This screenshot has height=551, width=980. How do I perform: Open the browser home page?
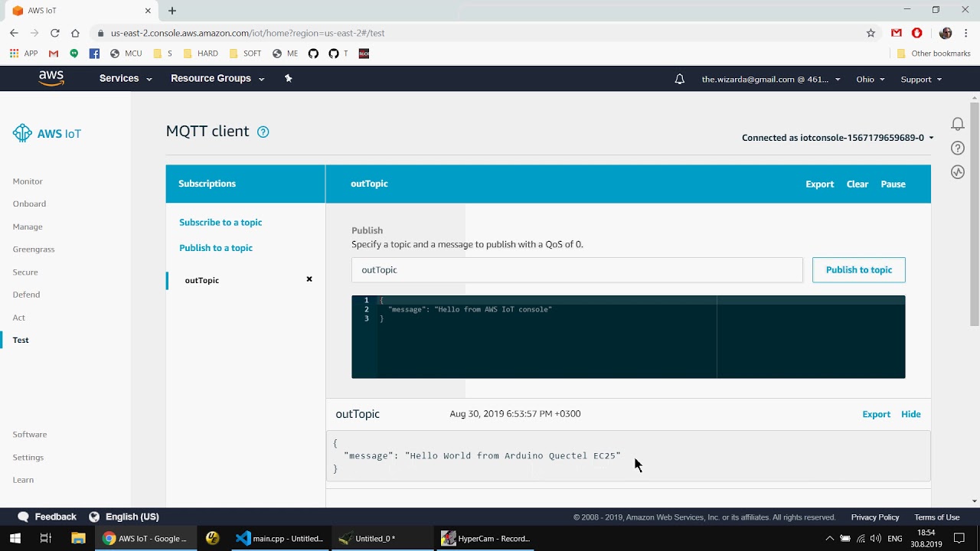75,33
